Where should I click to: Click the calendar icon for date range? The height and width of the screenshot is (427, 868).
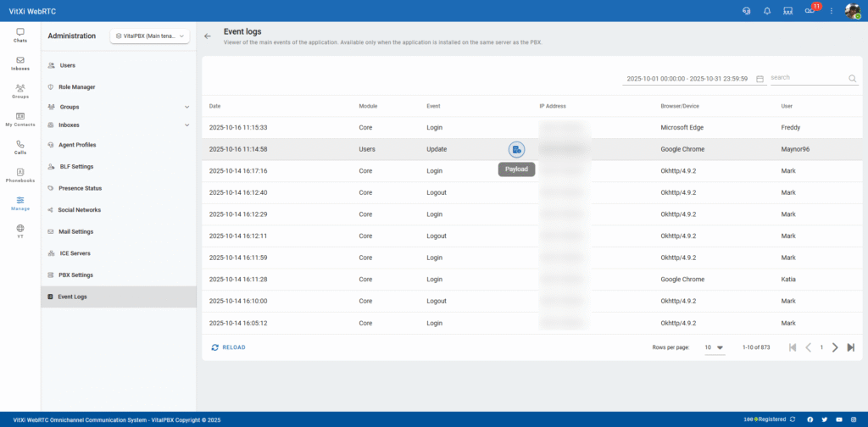759,78
